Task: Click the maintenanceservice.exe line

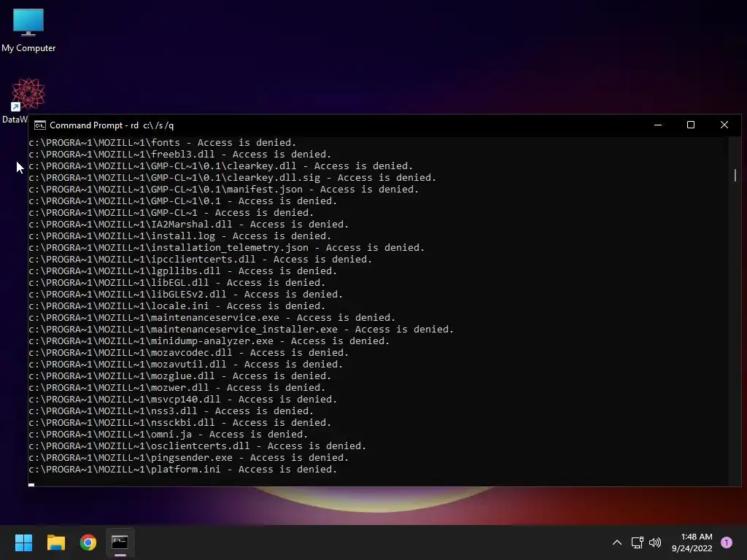Action: pyautogui.click(x=212, y=318)
